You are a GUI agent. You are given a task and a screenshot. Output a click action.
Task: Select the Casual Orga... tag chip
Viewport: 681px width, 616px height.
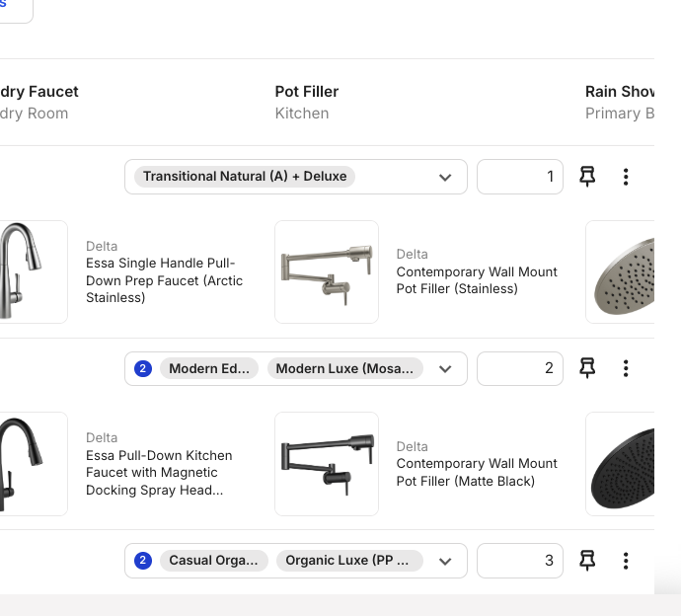[x=214, y=561]
